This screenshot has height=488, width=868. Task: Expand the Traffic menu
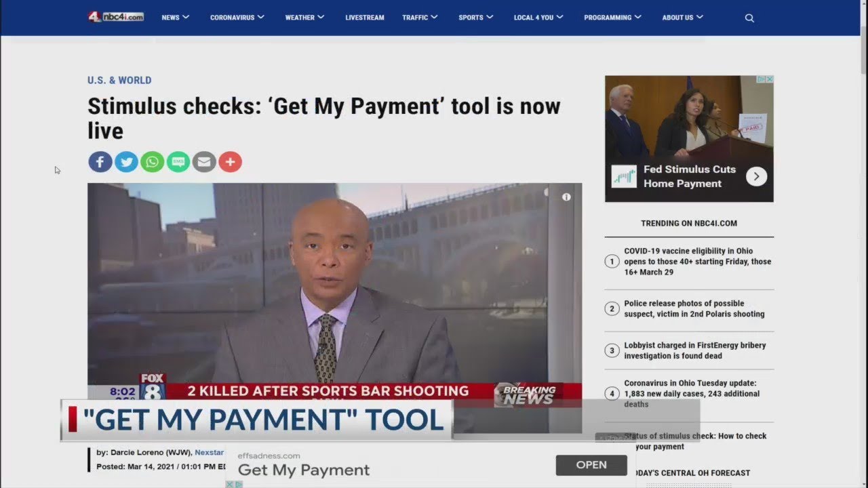tap(420, 18)
